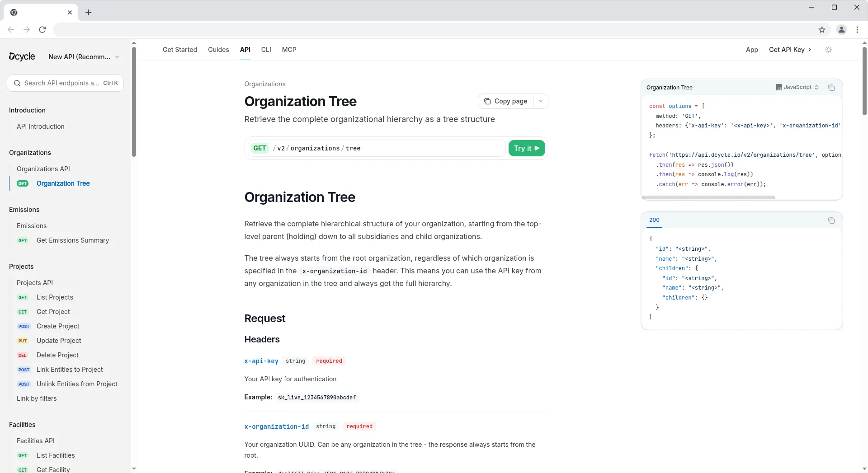Click the GET badge beside Organization Tree endpoint
This screenshot has height=473, width=868.
[x=23, y=183]
